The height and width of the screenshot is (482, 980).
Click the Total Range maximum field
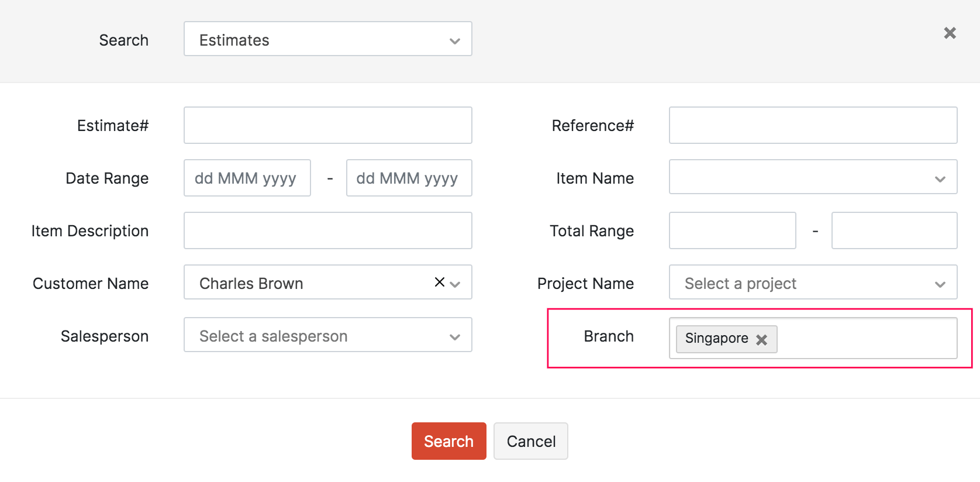[894, 230]
